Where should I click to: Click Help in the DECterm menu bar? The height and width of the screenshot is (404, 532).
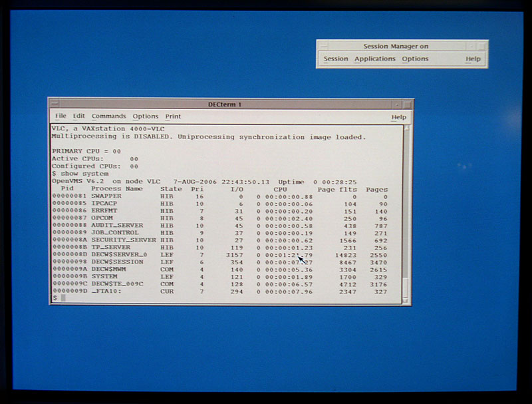tap(398, 117)
